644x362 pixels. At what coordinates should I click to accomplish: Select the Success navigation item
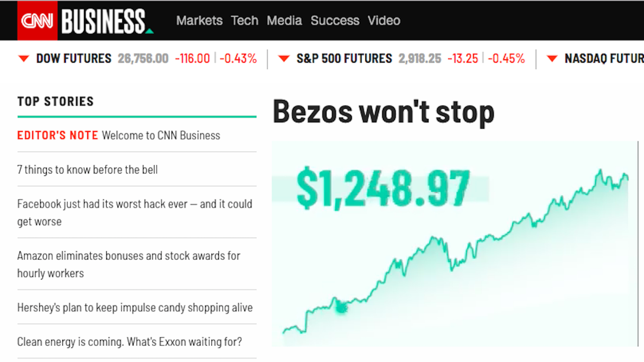[335, 21]
